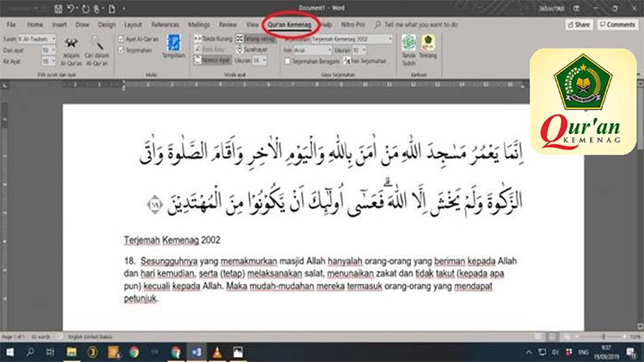Click vertical scrollbar down arrow
This screenshot has height=362, width=644.
click(x=641, y=326)
